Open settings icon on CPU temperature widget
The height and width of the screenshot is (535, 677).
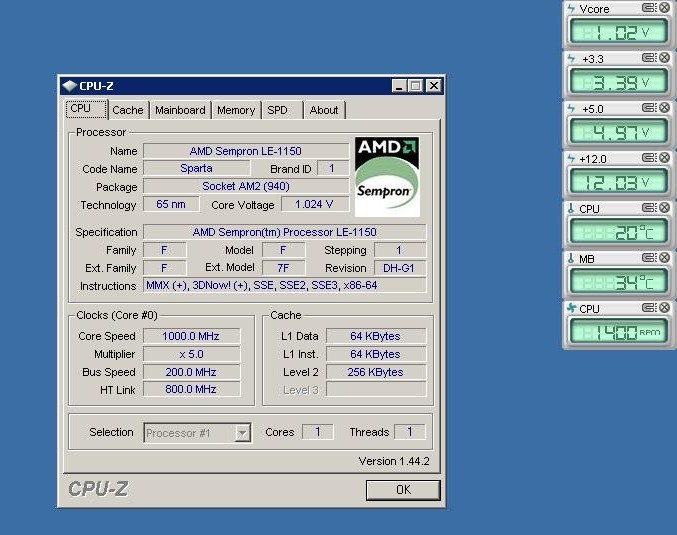(x=648, y=208)
